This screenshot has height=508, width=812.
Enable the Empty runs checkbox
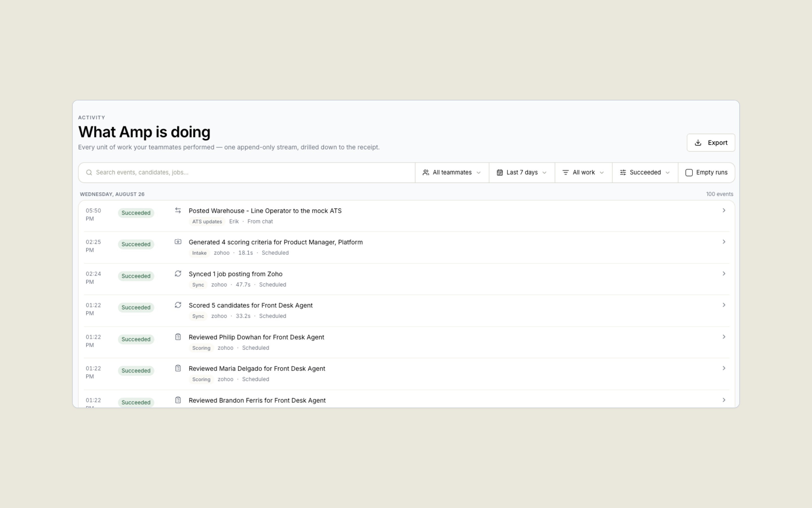(689, 173)
